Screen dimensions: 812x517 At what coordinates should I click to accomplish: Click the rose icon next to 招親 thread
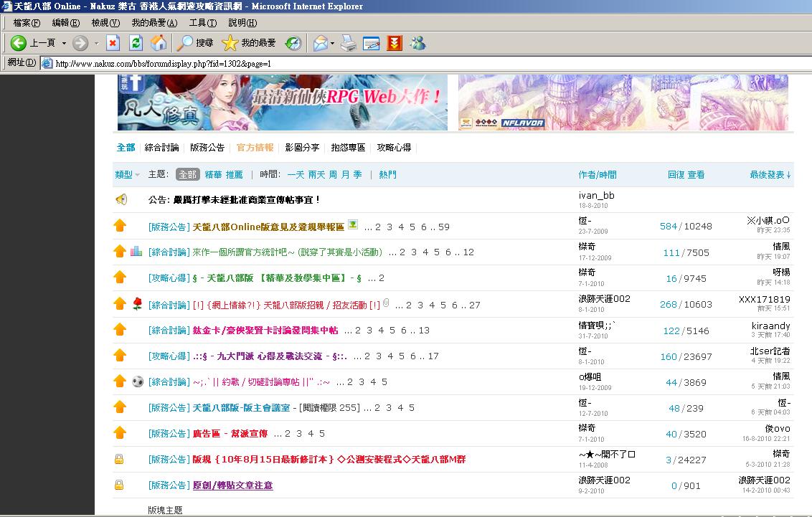[x=137, y=304]
